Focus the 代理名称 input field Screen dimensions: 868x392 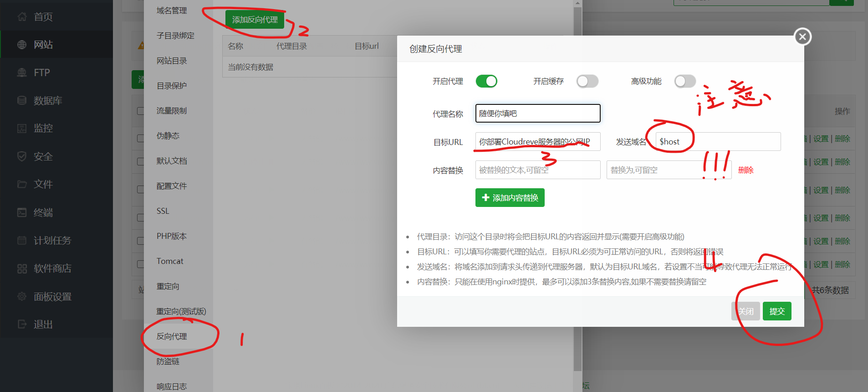point(538,113)
